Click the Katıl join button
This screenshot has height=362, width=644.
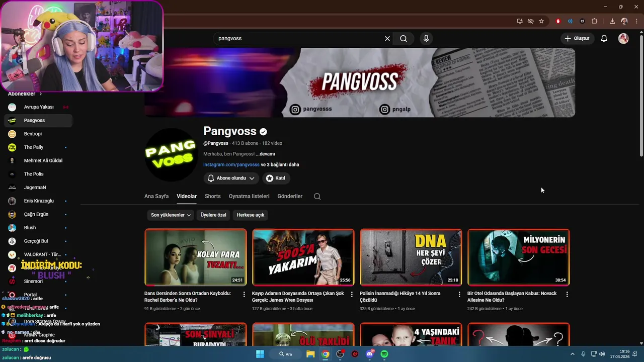275,178
